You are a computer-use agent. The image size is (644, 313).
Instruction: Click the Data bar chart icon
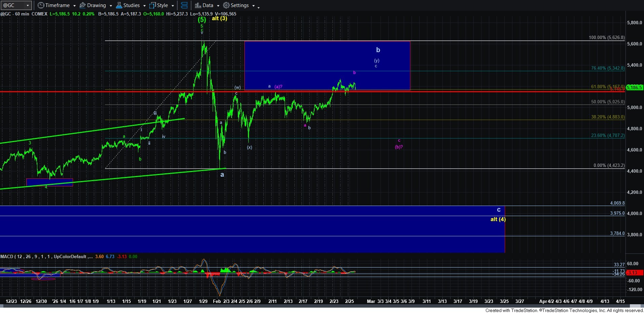point(198,5)
